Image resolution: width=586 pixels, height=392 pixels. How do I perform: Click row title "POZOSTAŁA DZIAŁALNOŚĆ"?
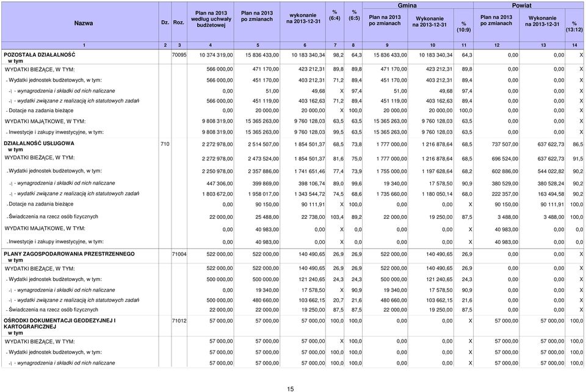39,54
